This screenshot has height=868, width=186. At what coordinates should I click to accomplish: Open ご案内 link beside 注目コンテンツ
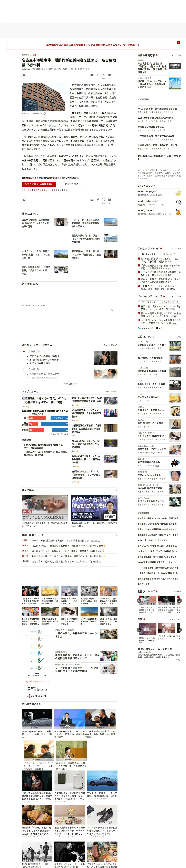[178, 337]
